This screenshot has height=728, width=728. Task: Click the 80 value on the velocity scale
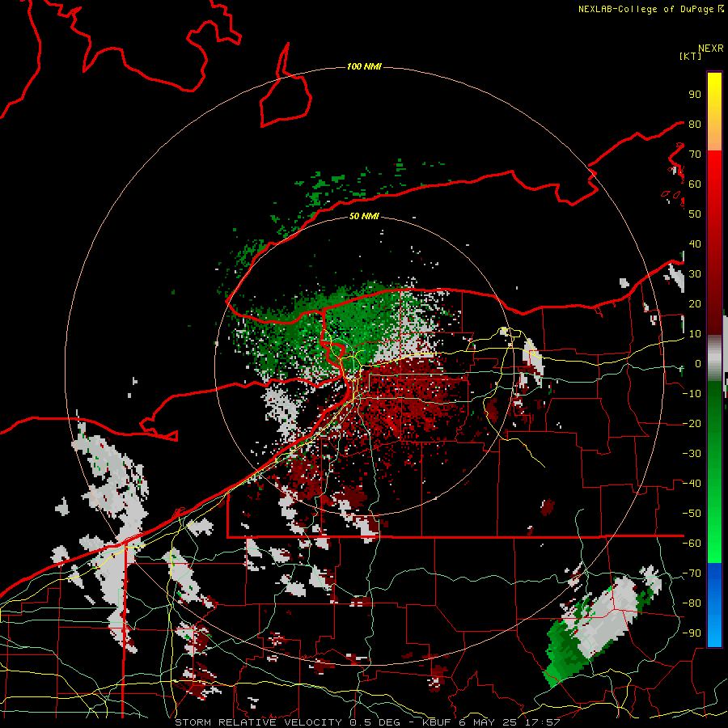(695, 125)
